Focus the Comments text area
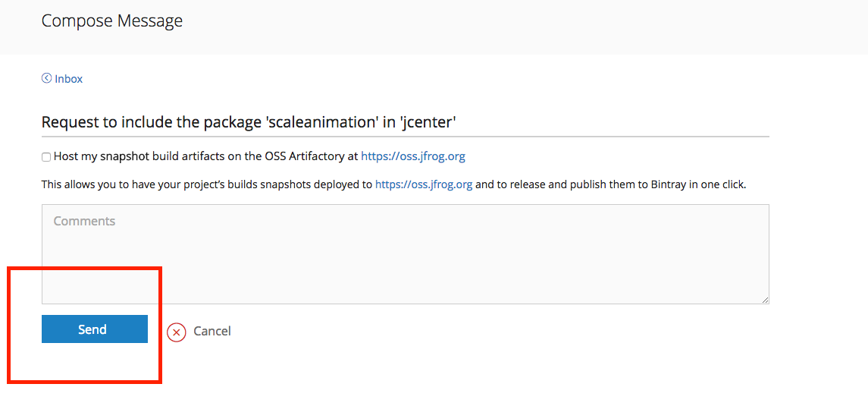The height and width of the screenshot is (406, 868). (x=406, y=254)
